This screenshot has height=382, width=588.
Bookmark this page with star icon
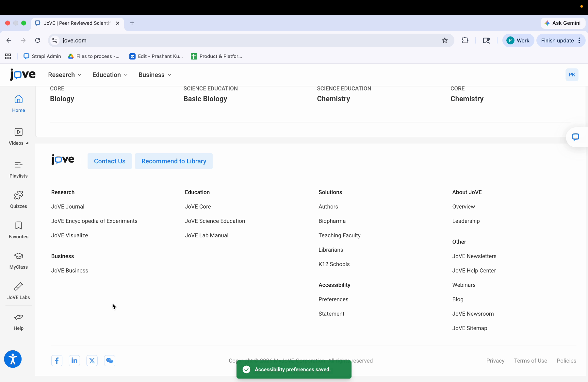coord(445,40)
